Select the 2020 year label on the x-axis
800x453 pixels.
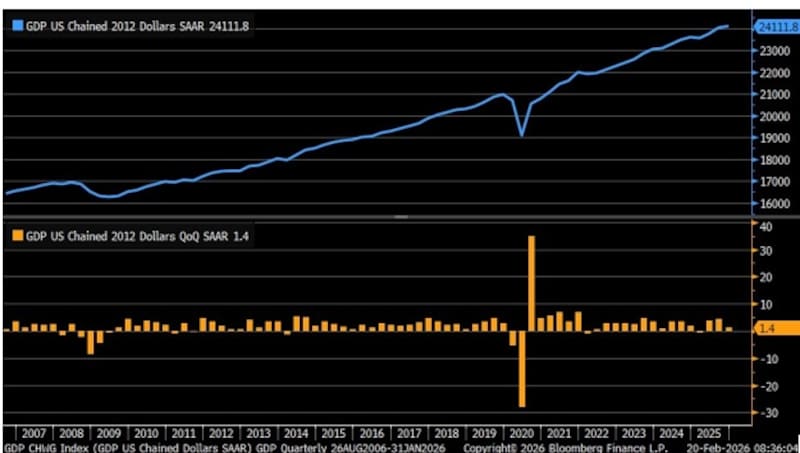(x=520, y=433)
